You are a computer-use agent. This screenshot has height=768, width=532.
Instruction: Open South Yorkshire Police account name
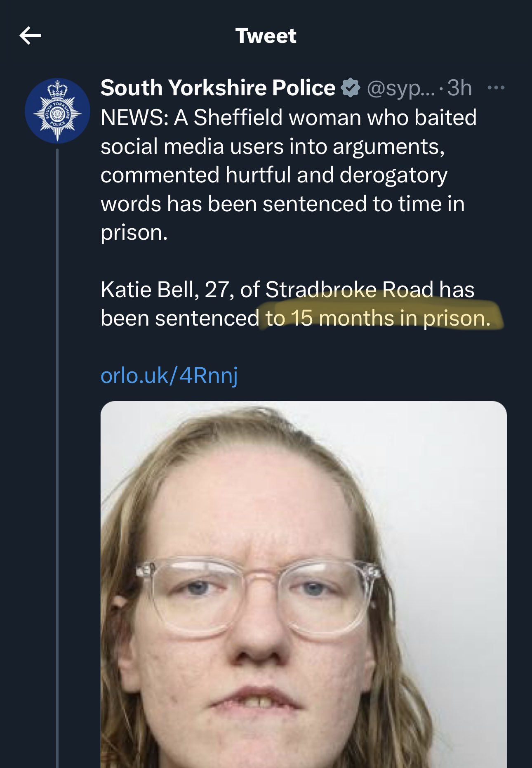pos(218,88)
